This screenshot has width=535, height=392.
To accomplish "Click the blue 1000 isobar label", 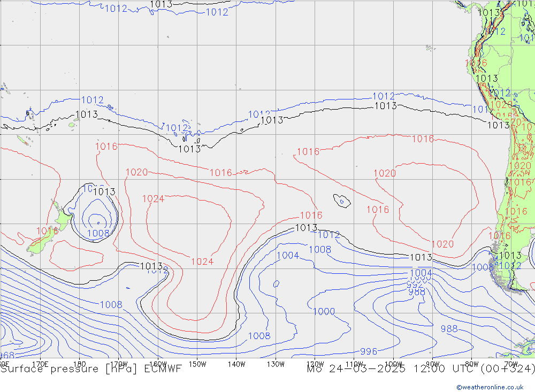I will pyautogui.click(x=324, y=311).
